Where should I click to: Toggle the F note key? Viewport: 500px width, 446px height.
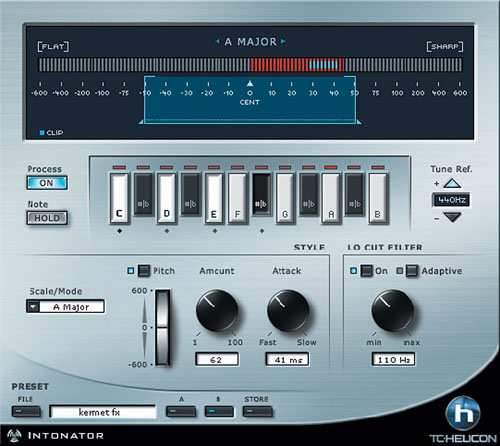237,198
